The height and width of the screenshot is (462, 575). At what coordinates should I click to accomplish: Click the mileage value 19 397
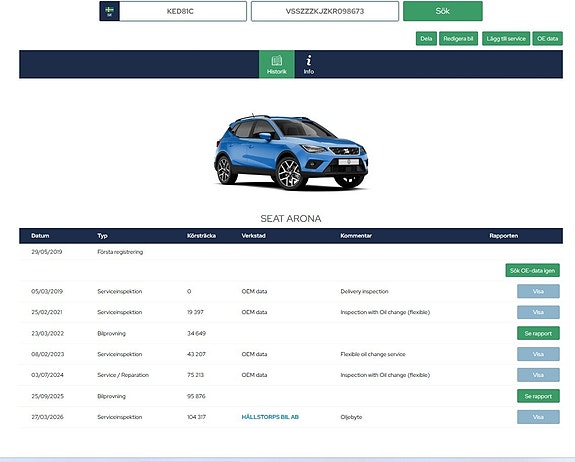[x=195, y=312]
